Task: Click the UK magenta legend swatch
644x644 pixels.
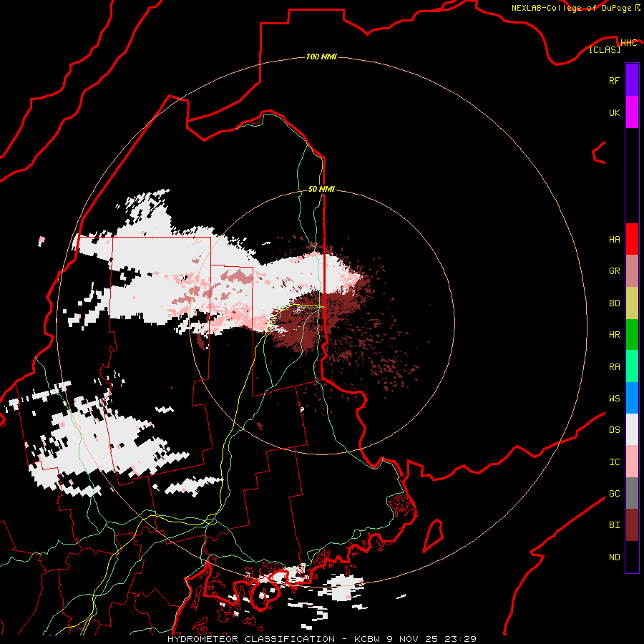Action: [x=632, y=112]
